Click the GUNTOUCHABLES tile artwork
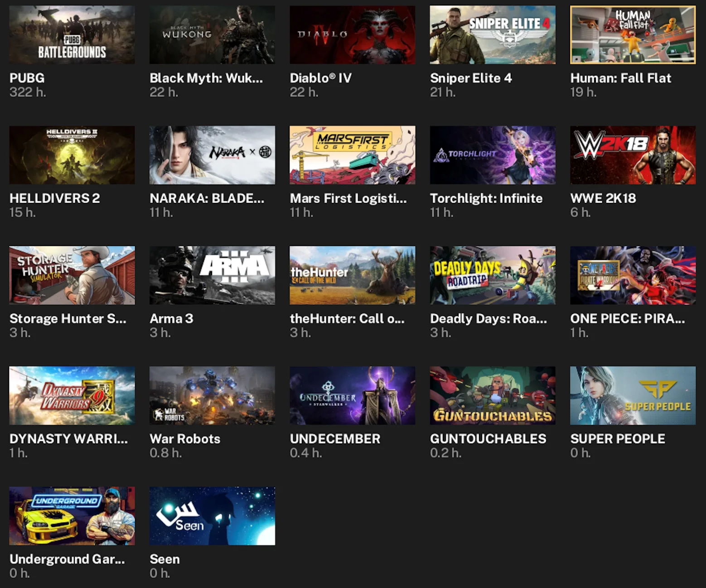Image resolution: width=706 pixels, height=588 pixels. (x=492, y=395)
